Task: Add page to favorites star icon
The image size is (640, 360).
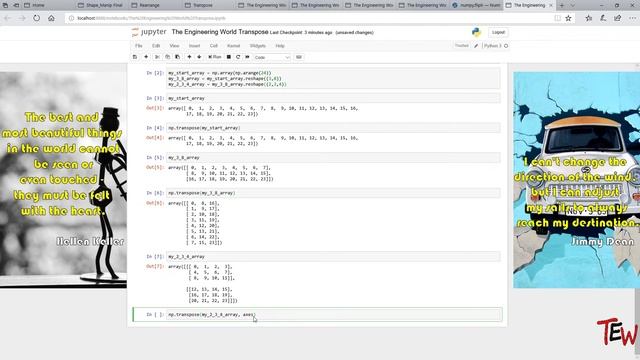Action: [x=568, y=18]
